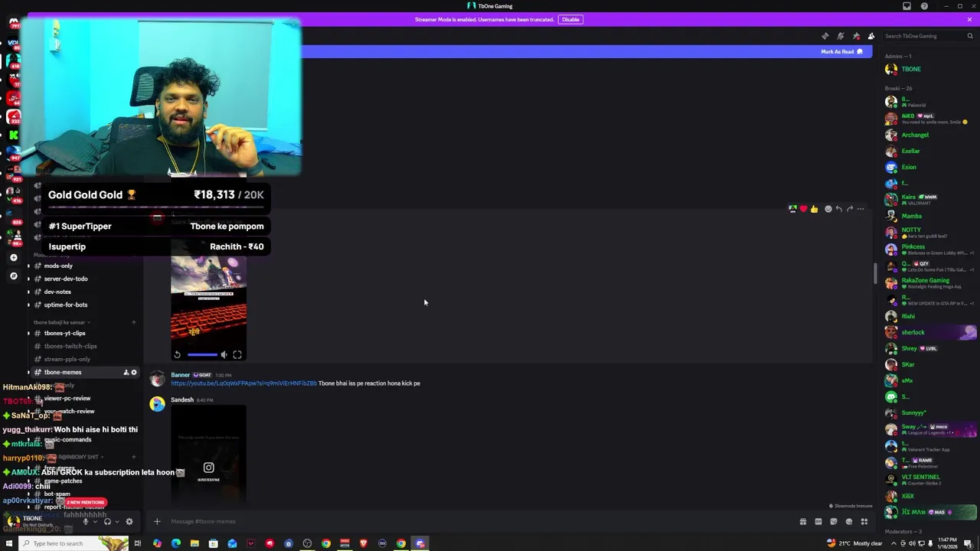The image size is (980, 551).
Task: Create channel in tbone babaji ka sansar category
Action: point(133,322)
